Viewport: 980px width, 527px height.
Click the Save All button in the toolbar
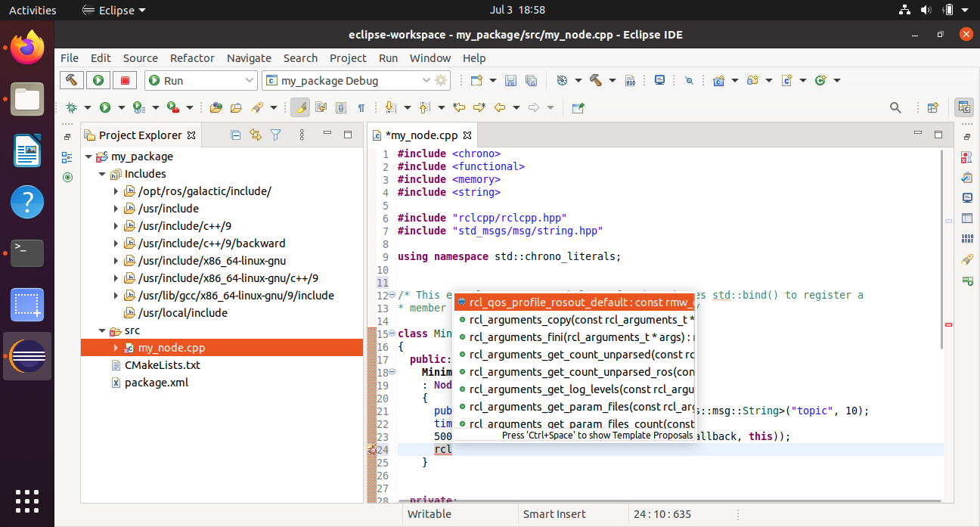click(x=530, y=79)
